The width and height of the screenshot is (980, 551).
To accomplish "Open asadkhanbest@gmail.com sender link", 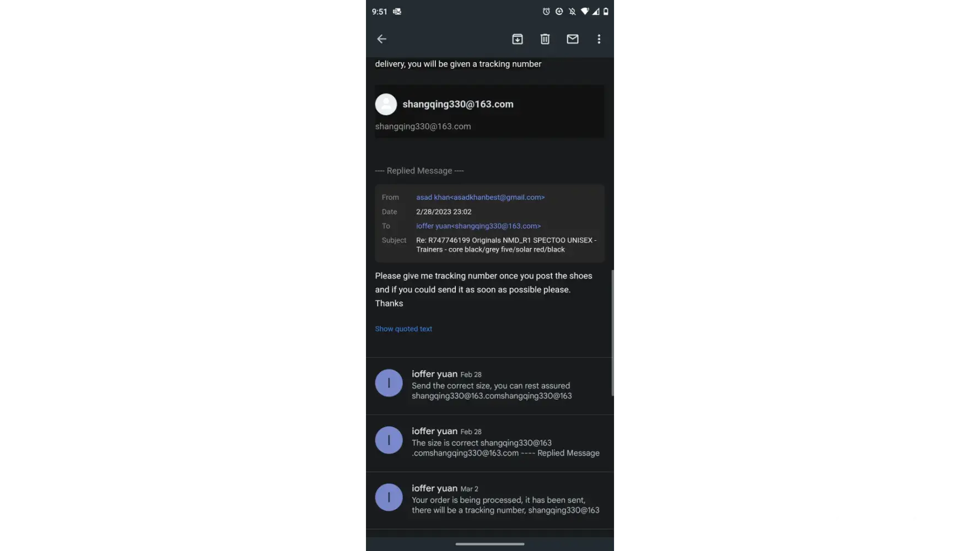I will click(480, 197).
